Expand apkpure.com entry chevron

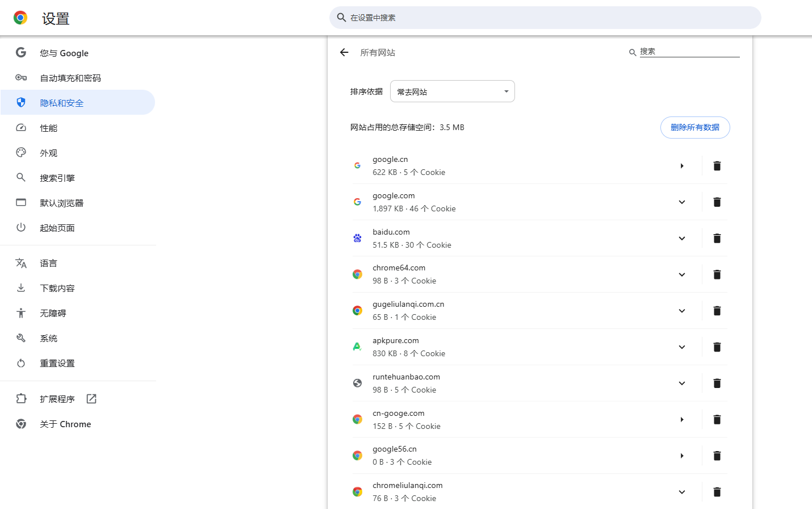point(681,347)
